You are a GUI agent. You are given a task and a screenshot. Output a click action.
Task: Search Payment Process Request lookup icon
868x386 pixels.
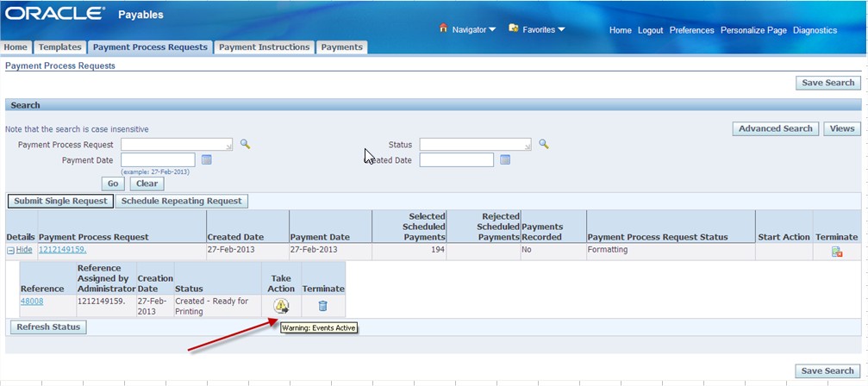245,144
